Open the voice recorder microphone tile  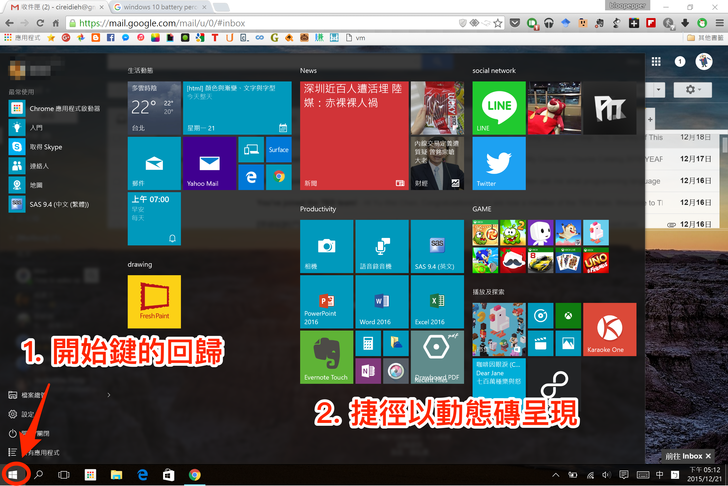tap(382, 246)
